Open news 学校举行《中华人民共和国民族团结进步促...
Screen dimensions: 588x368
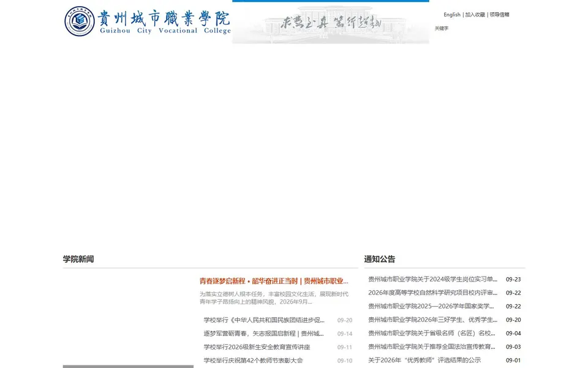264,320
